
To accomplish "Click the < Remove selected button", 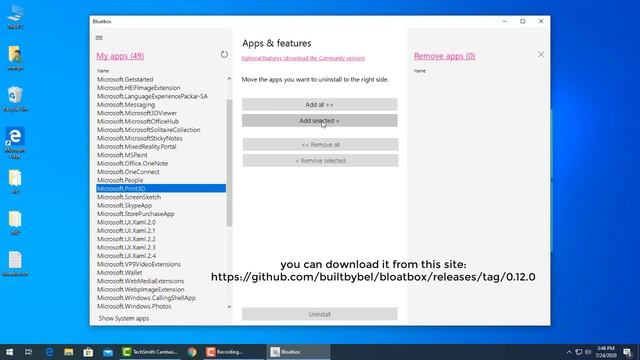I will [x=320, y=160].
